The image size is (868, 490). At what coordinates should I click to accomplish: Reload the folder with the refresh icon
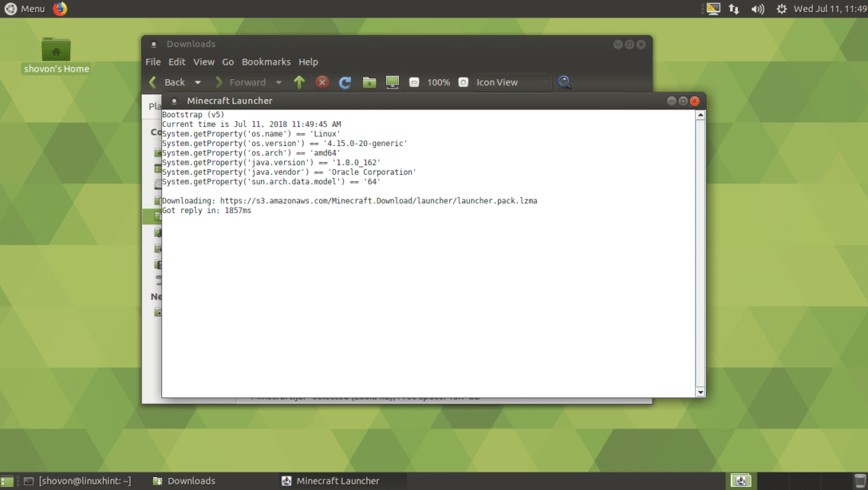tap(345, 82)
